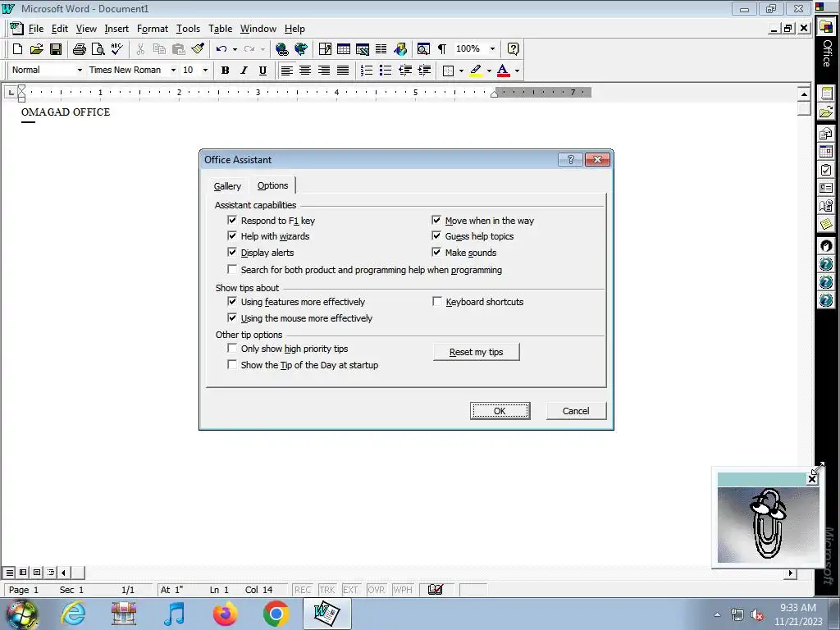The height and width of the screenshot is (630, 840).
Task: Justify the paragraph text
Action: click(343, 71)
